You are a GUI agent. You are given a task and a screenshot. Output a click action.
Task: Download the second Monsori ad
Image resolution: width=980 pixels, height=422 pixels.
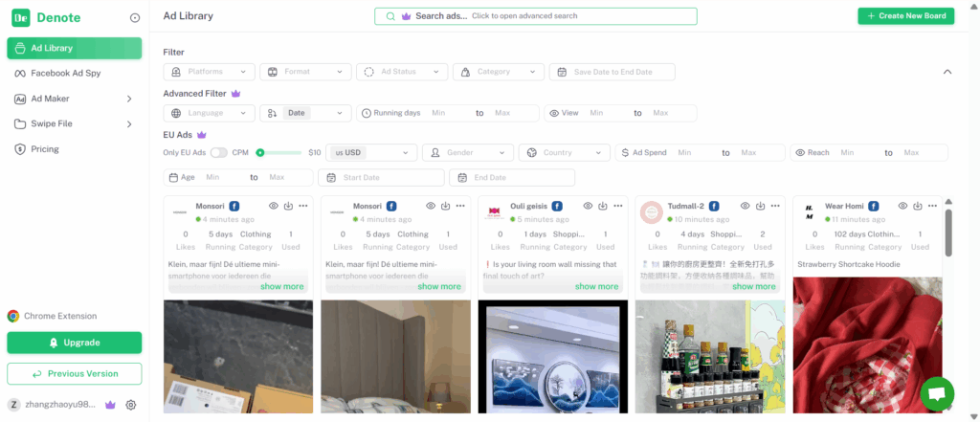click(x=446, y=206)
